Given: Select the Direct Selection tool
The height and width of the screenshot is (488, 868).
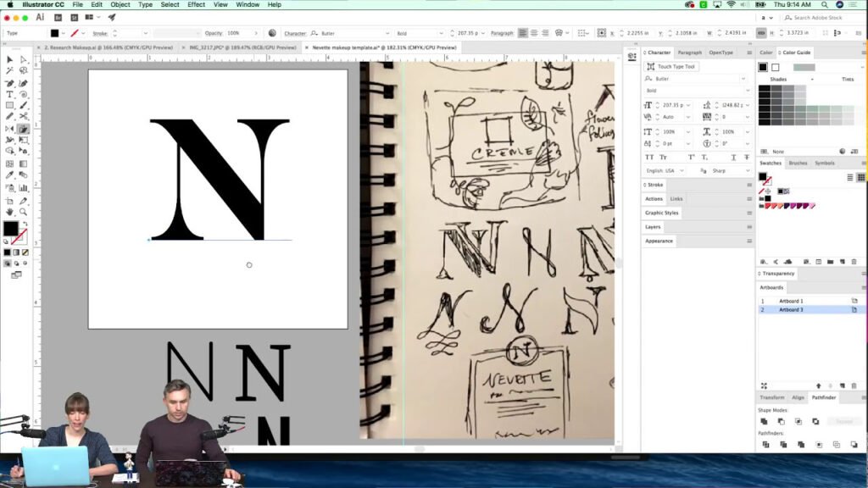Looking at the screenshot, I should click(23, 59).
